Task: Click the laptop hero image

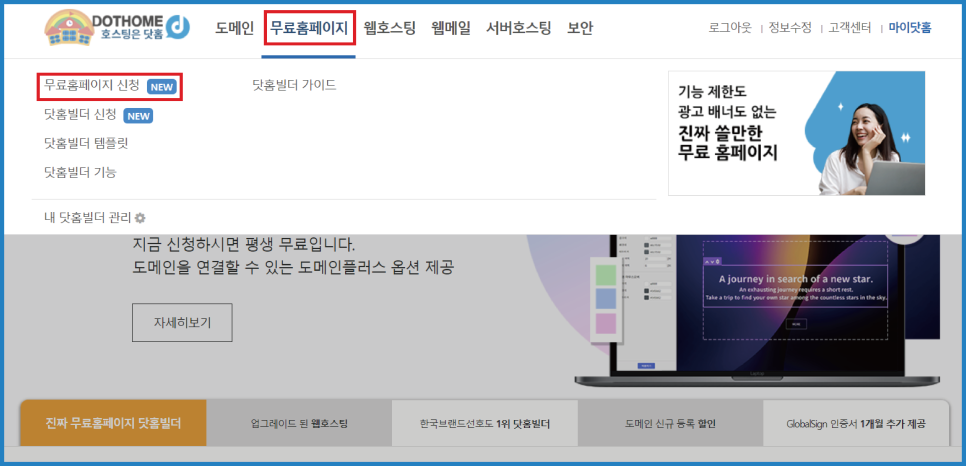Action: 757,310
